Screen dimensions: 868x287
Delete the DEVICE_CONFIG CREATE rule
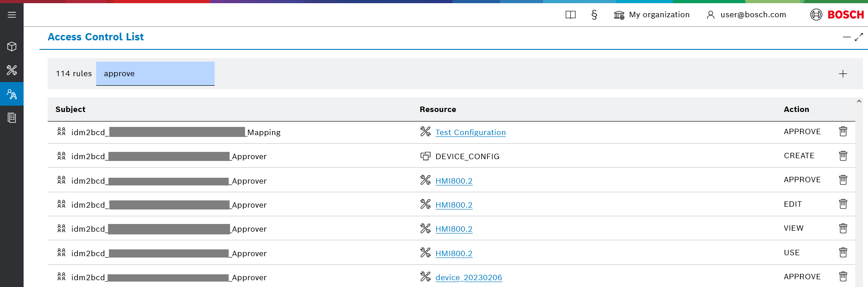click(x=843, y=156)
